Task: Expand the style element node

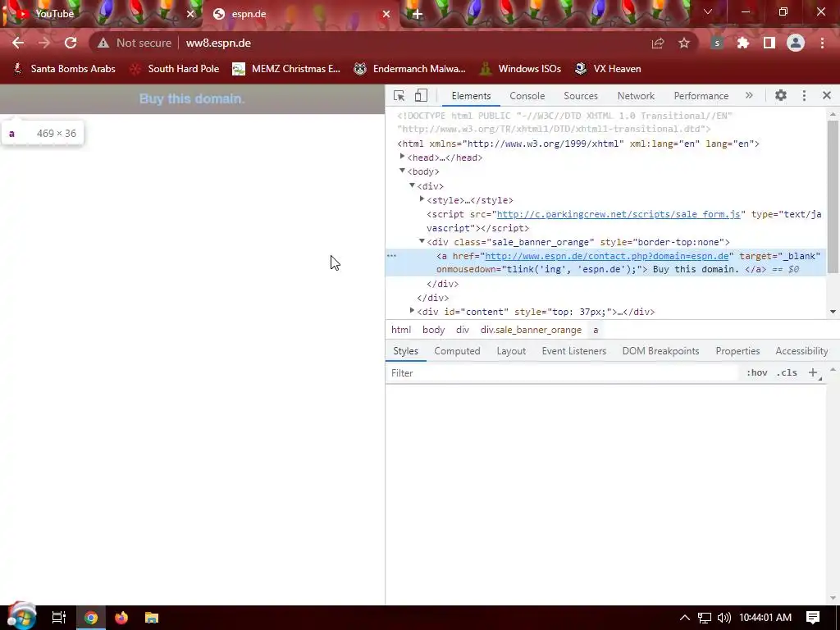Action: click(422, 199)
